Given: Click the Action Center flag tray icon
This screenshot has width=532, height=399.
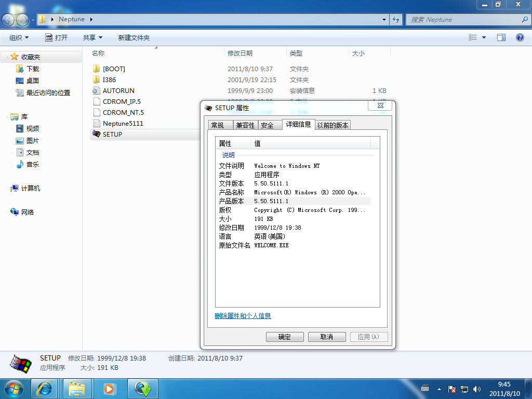Looking at the screenshot, I should tap(451, 389).
